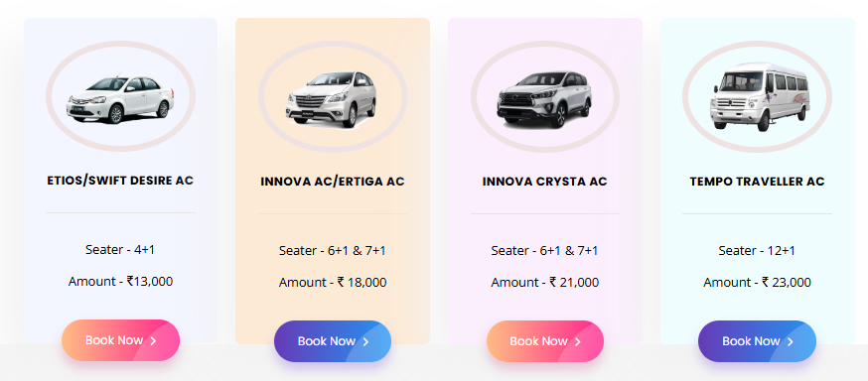Image resolution: width=868 pixels, height=381 pixels.
Task: Book the Innova Crysta AC car
Action: click(x=545, y=341)
